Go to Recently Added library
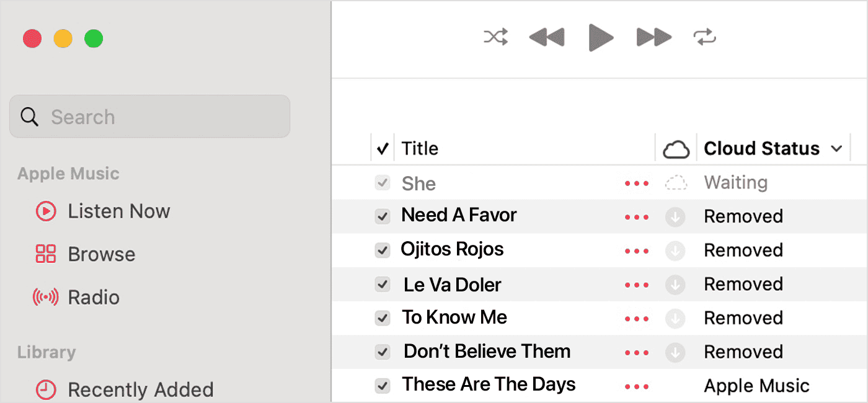The width and height of the screenshot is (868, 403). point(141,389)
